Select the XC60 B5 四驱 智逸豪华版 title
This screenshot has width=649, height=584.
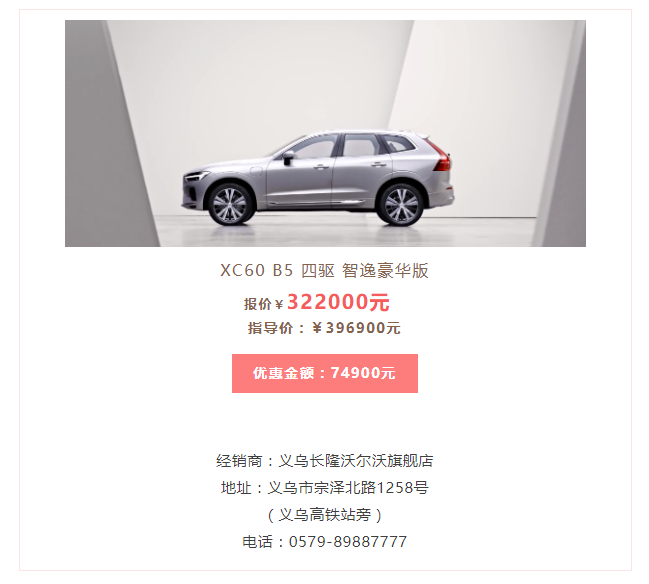click(324, 271)
